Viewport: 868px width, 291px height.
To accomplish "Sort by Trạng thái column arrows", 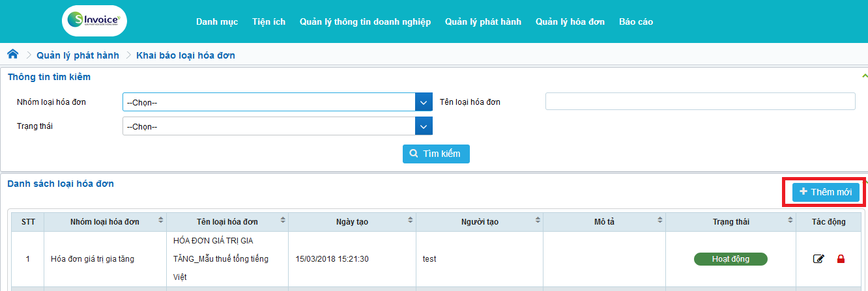I will pos(790,221).
